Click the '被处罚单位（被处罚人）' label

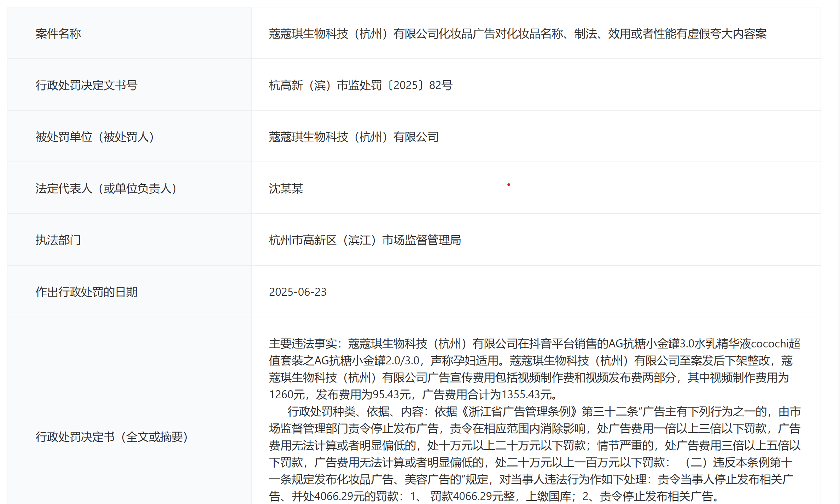tap(95, 137)
